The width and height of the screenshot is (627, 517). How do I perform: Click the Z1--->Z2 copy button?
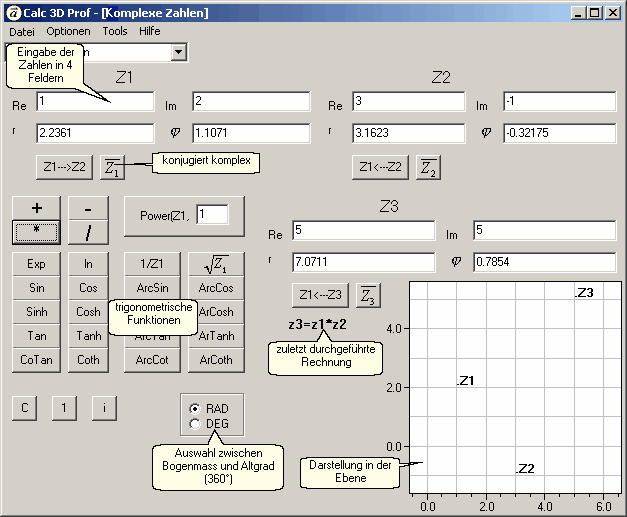click(63, 166)
